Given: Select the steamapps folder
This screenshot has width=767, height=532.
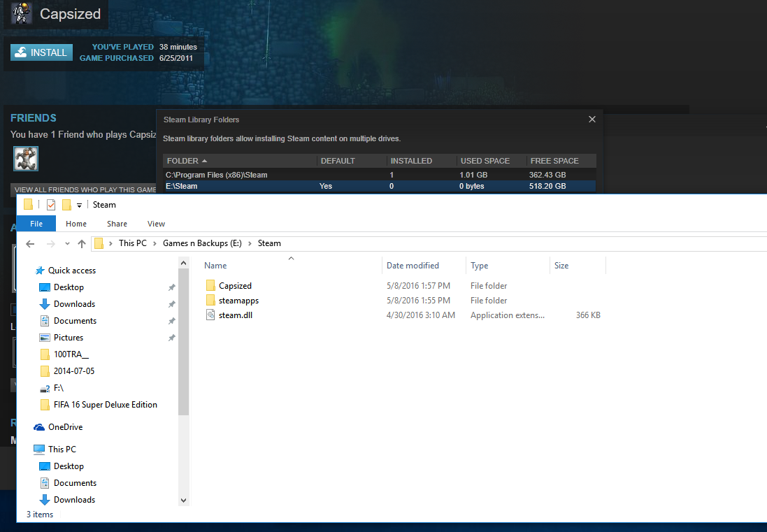Looking at the screenshot, I should pyautogui.click(x=238, y=300).
